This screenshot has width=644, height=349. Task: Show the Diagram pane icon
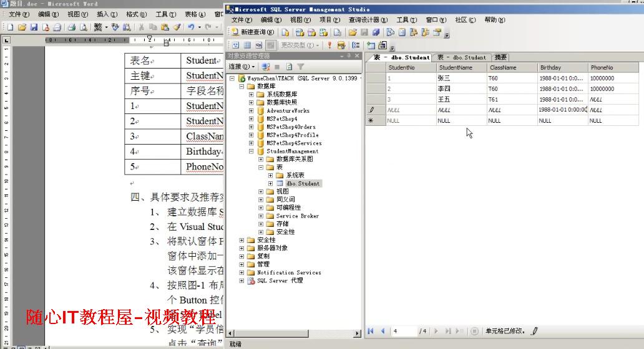point(236,45)
